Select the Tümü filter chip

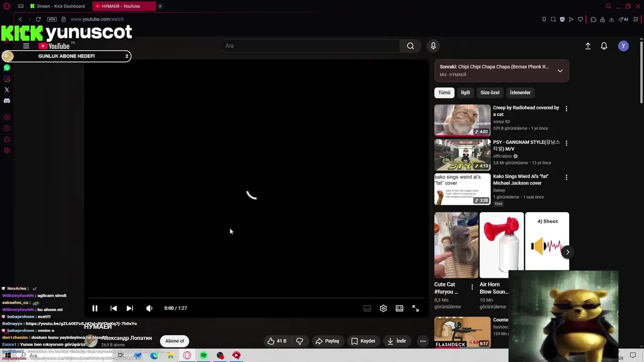(444, 93)
